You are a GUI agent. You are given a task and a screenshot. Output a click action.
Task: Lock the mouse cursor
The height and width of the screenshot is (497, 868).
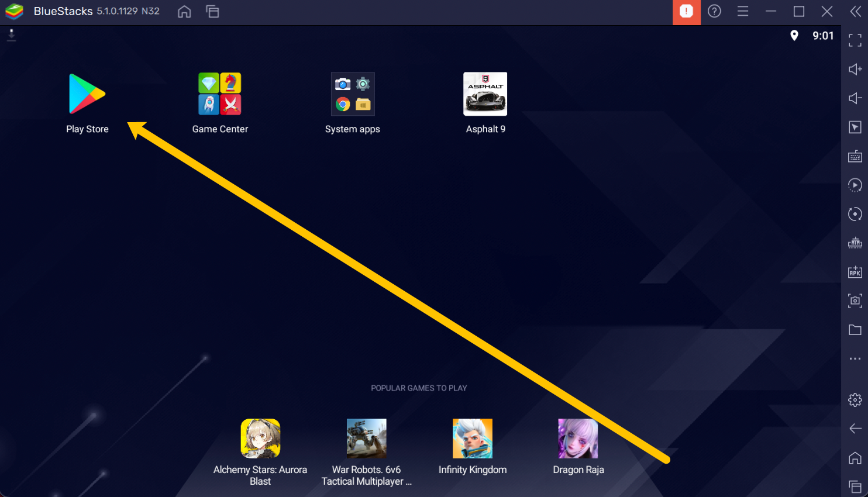pos(855,127)
